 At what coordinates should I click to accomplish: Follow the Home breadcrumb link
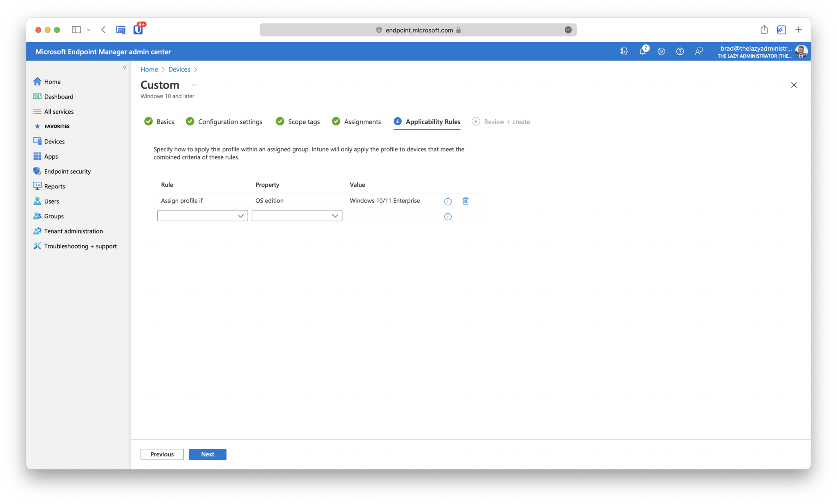click(x=149, y=69)
